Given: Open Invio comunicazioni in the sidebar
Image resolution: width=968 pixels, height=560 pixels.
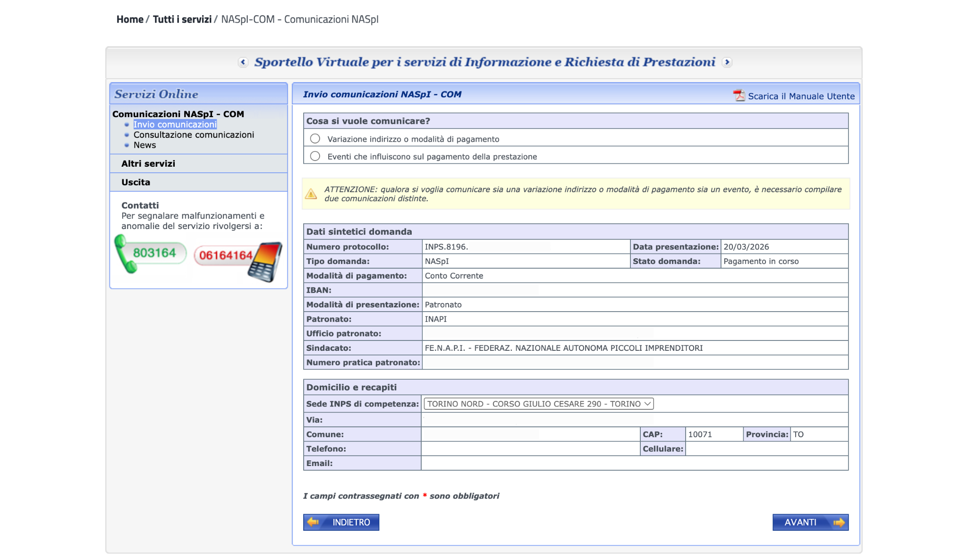Looking at the screenshot, I should 175,125.
